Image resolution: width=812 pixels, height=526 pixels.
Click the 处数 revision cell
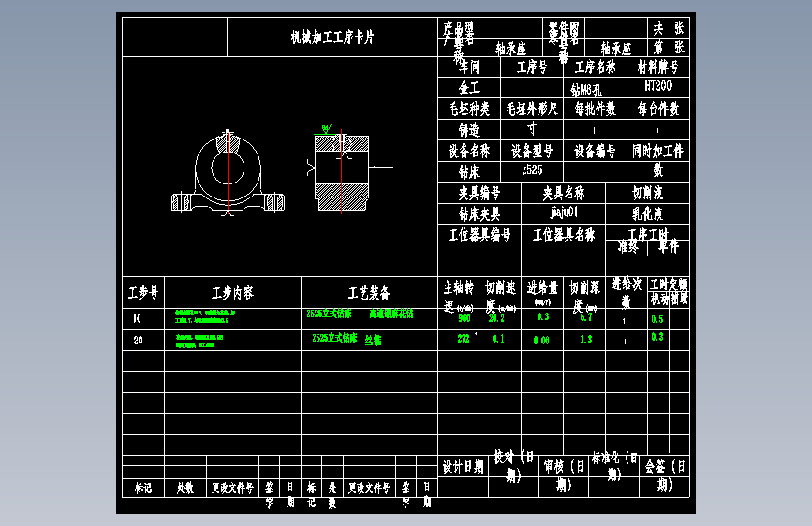coord(185,489)
